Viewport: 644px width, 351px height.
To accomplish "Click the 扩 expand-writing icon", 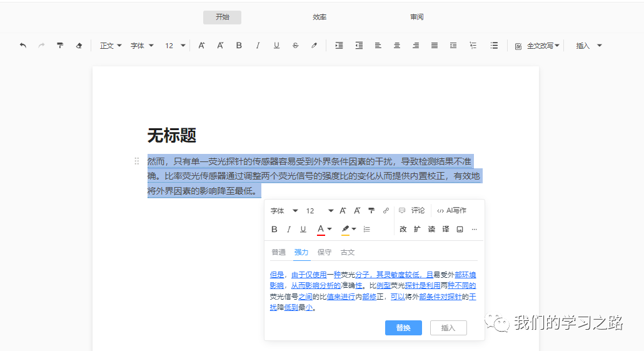I will coord(417,230).
